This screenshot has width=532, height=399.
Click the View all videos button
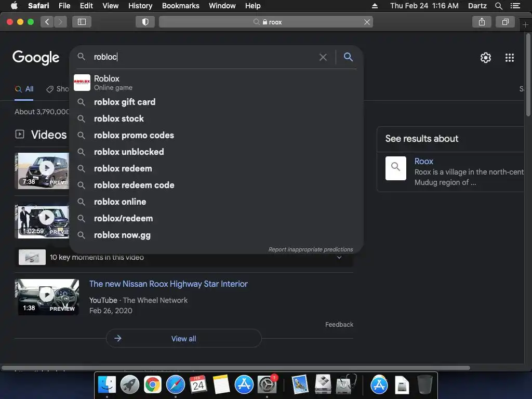coord(183,338)
